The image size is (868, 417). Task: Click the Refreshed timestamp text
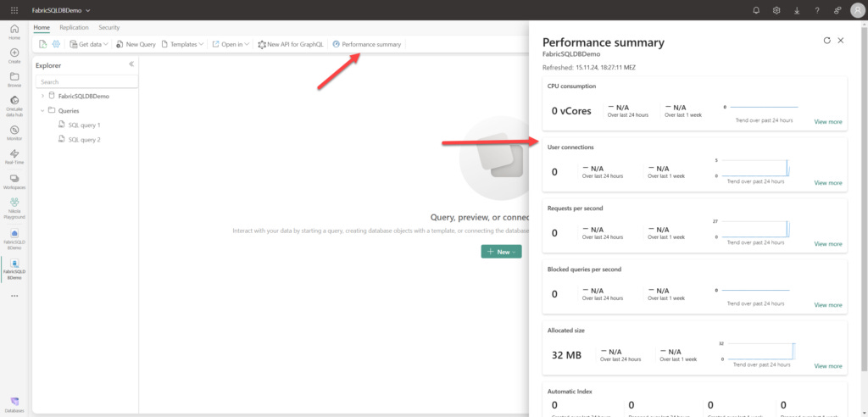(589, 68)
